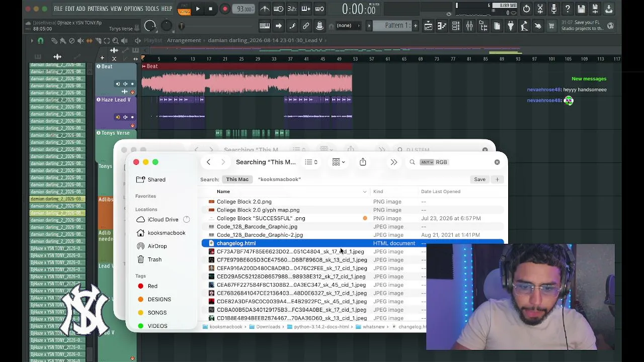The height and width of the screenshot is (362, 644).
Task: Toggle the playlist magnet snap icon
Action: click(x=41, y=41)
